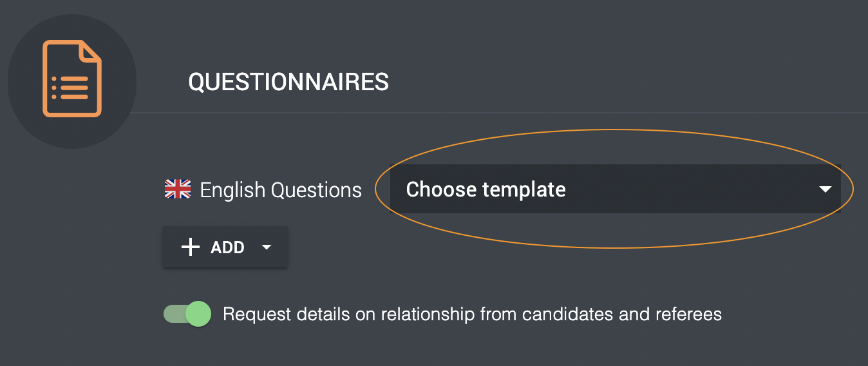Click the ADD button

225,247
